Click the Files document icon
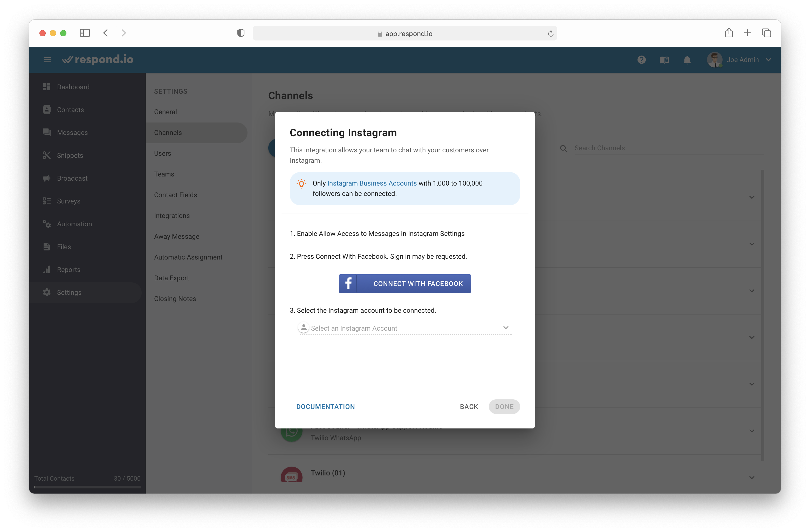Screen dimensions: 810x532 click(x=47, y=247)
